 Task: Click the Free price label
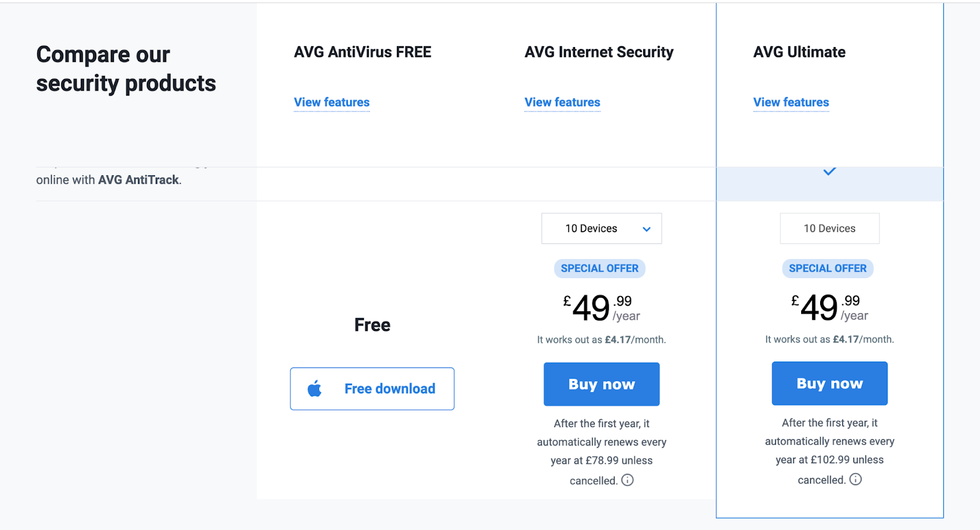point(372,325)
